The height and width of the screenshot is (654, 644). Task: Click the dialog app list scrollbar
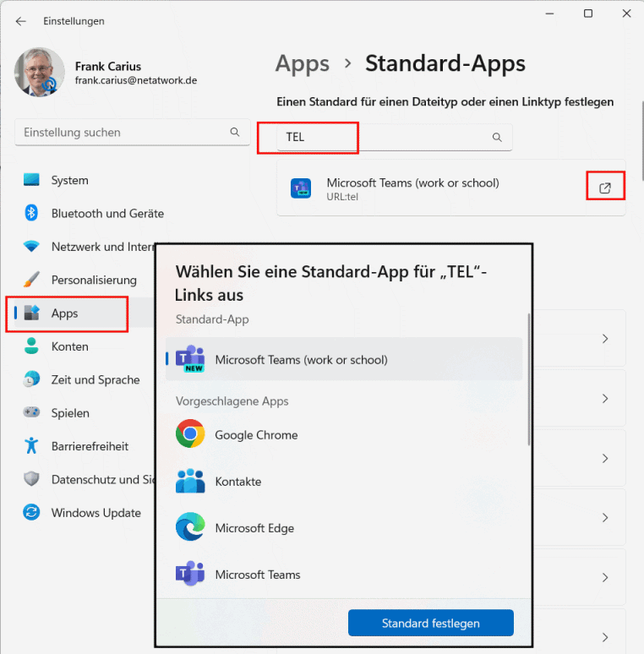[529, 379]
